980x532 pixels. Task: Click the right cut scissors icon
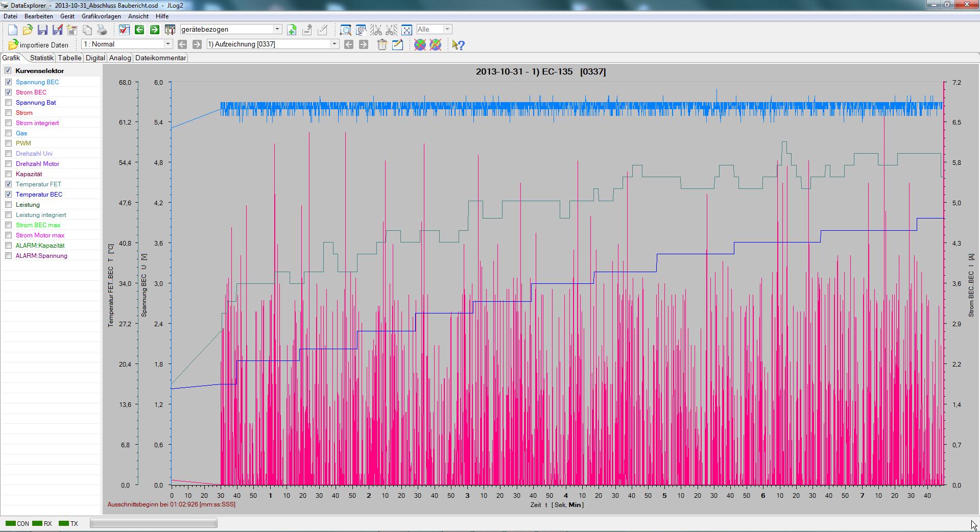(392, 30)
